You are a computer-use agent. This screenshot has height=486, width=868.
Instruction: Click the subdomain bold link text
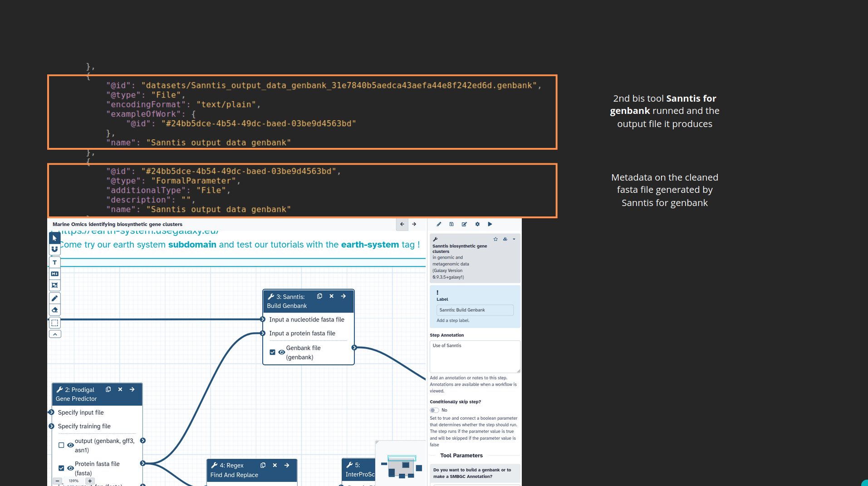[192, 245]
